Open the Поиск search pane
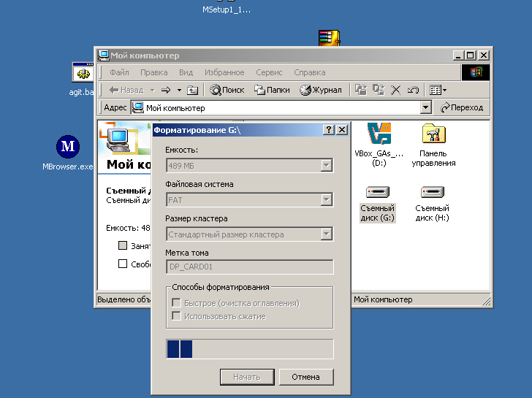The height and width of the screenshot is (398, 532). coord(227,90)
